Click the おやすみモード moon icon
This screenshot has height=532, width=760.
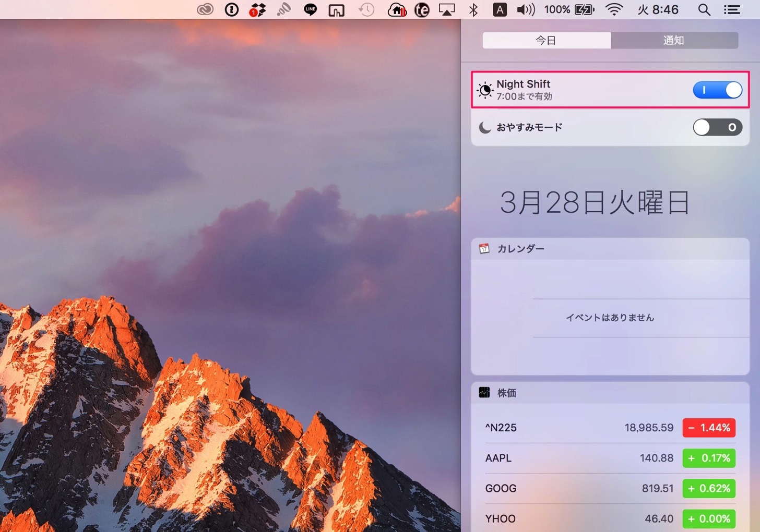[x=485, y=127]
